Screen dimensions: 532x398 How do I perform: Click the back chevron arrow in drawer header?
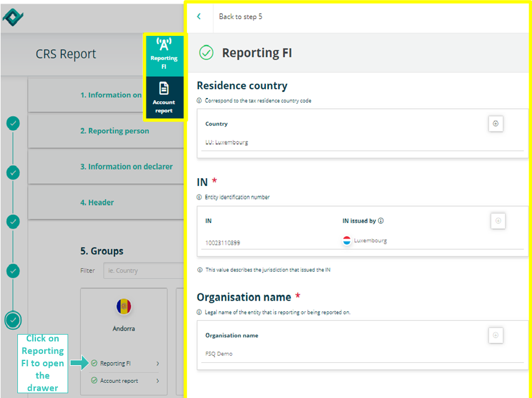199,17
